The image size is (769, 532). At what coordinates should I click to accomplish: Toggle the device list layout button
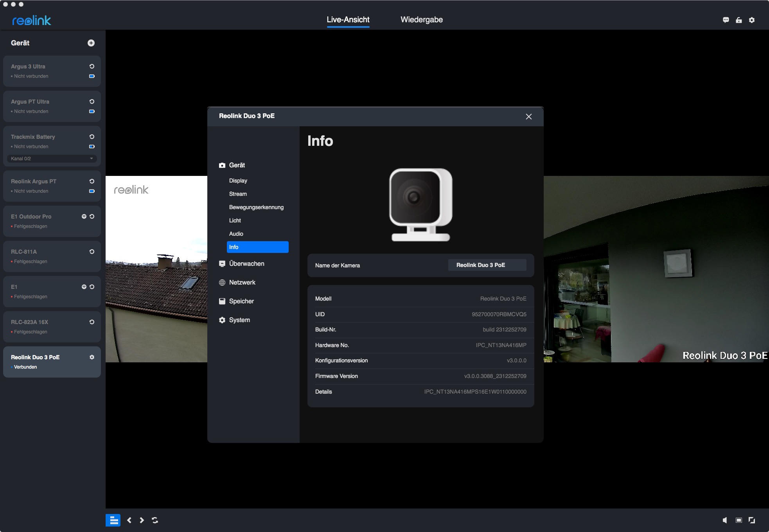(113, 520)
